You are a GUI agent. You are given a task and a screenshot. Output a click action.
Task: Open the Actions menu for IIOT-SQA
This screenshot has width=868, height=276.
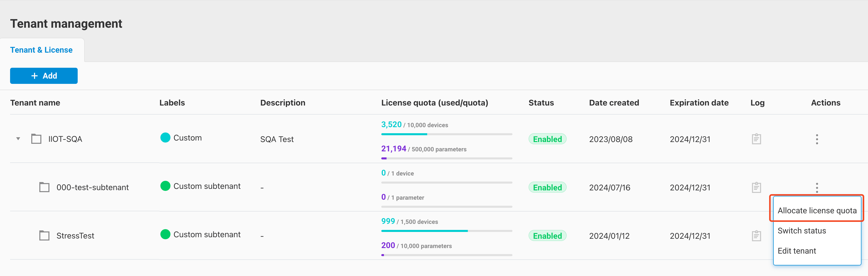click(817, 139)
